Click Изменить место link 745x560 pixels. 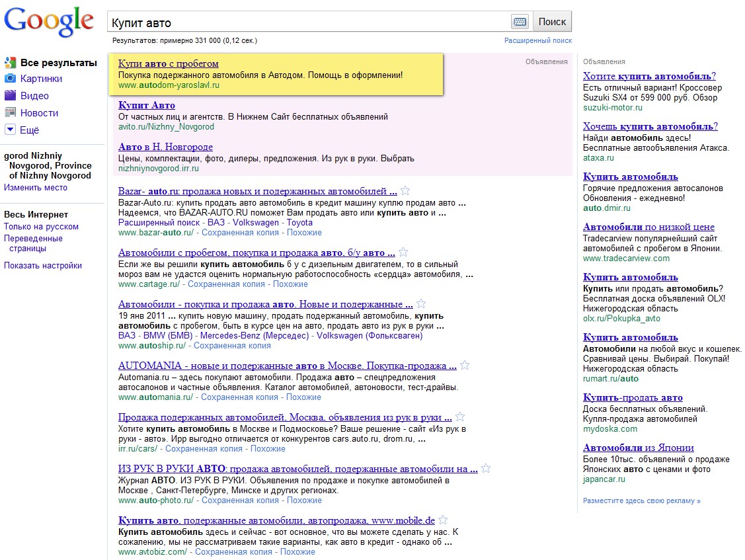[36, 187]
